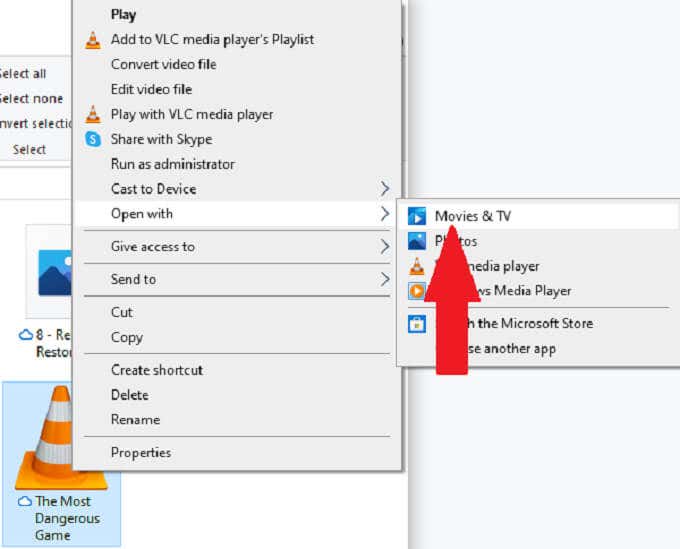The image size is (680, 549).
Task: Open the file with Movies & TV
Action: click(538, 216)
